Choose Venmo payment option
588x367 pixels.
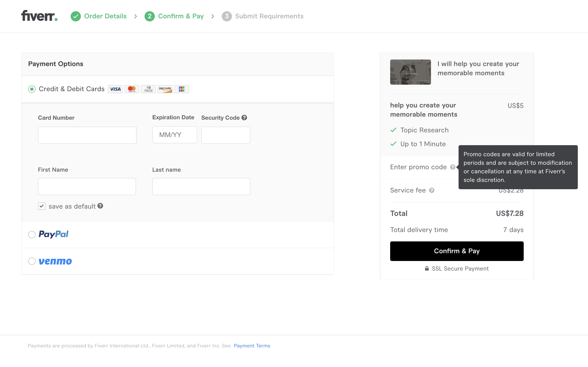(32, 261)
